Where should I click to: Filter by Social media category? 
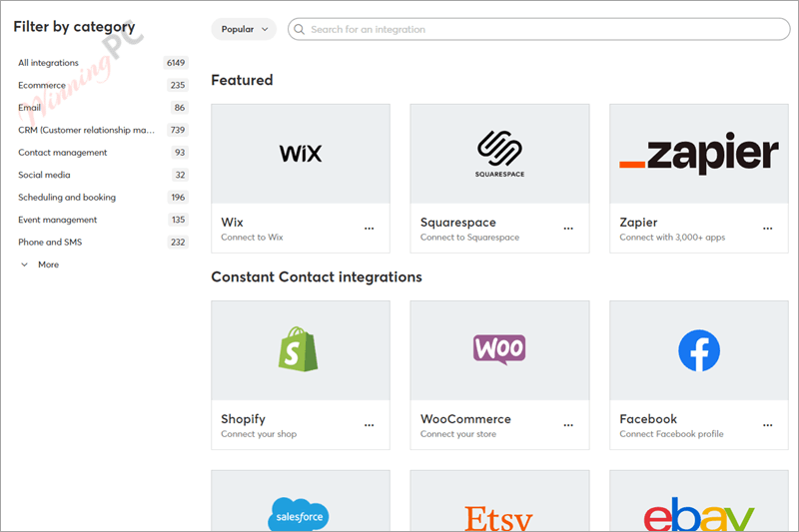[44, 175]
